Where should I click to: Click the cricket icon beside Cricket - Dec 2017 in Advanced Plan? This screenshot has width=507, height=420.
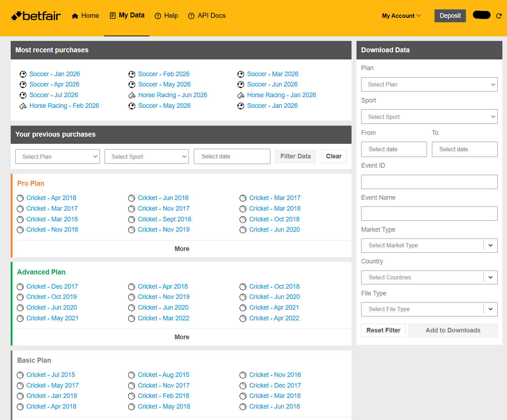[20, 287]
